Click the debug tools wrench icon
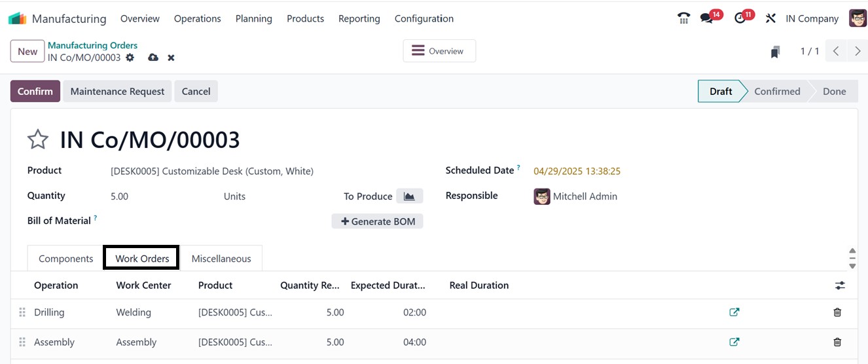 [770, 18]
